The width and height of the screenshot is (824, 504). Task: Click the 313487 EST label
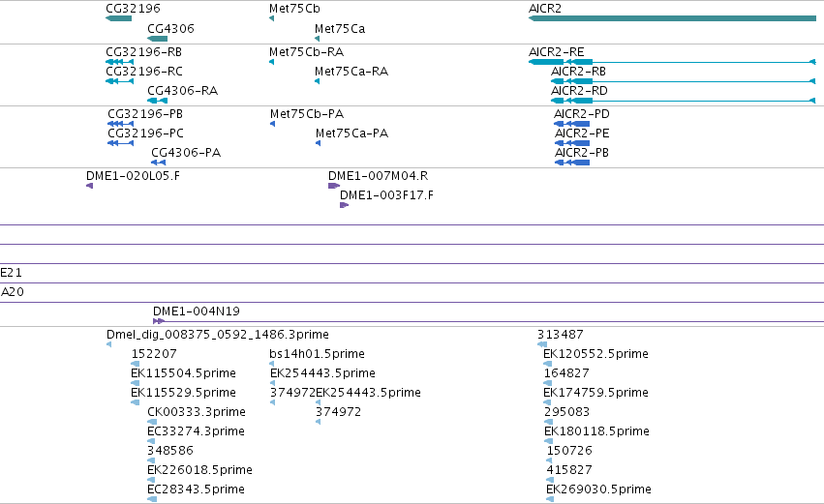(561, 335)
